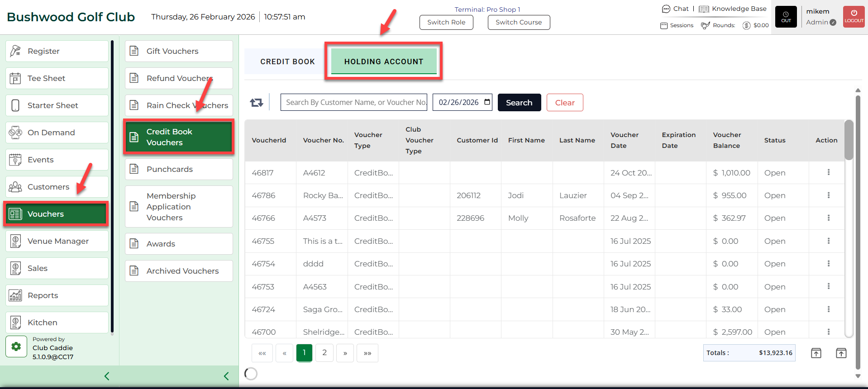Open the Knowledge Base book icon

704,9
